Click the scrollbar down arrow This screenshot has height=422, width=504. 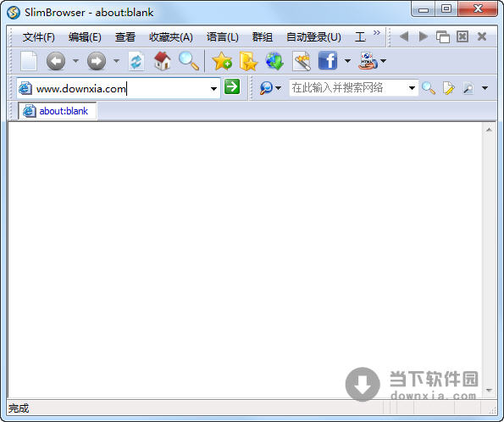489,391
